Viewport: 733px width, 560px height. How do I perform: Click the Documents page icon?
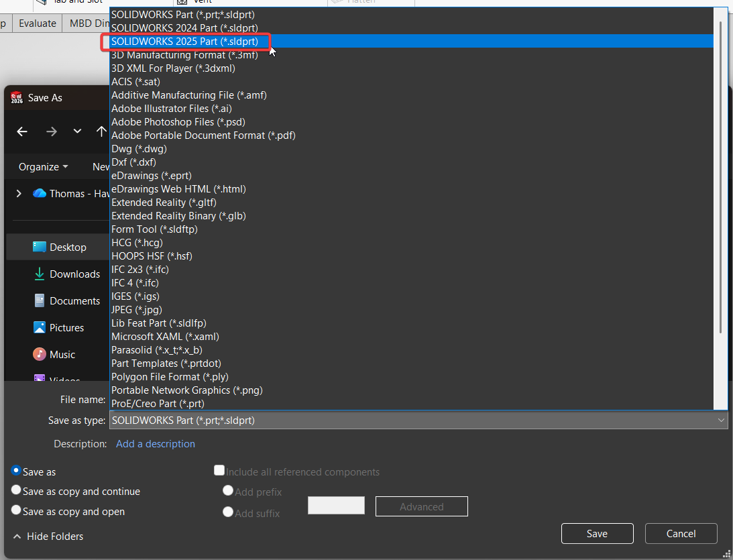point(40,300)
